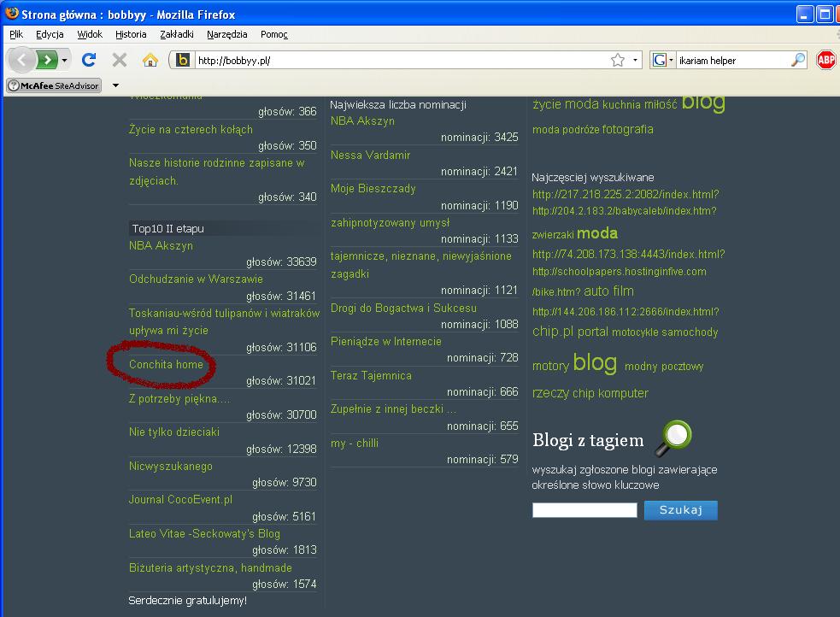Go to the Home page icon
The image size is (840, 617).
point(150,60)
